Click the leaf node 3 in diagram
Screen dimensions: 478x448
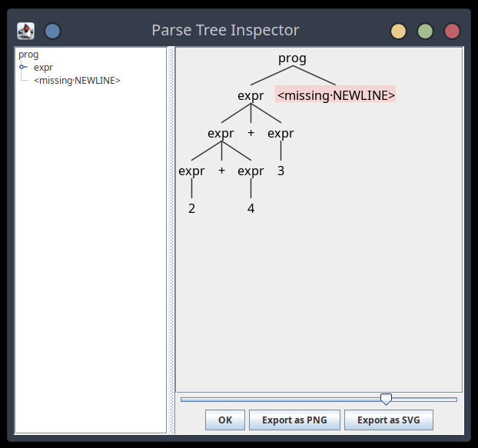(280, 171)
